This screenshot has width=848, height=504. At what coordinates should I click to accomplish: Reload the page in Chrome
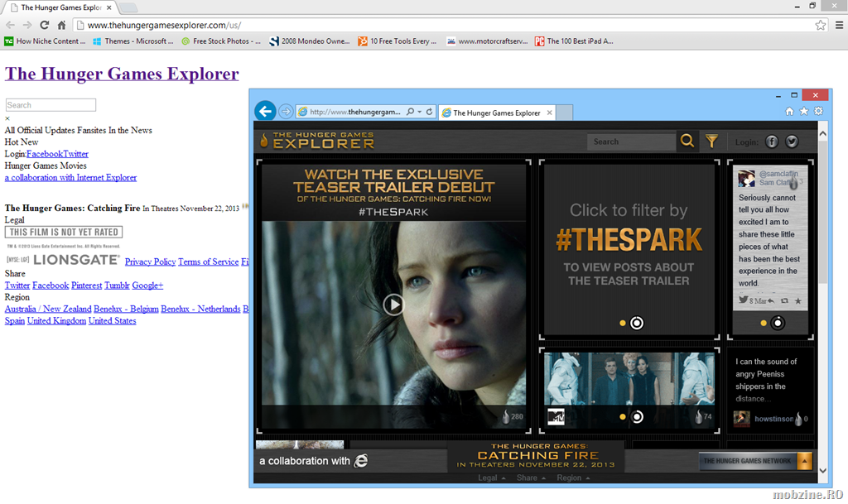coord(45,25)
